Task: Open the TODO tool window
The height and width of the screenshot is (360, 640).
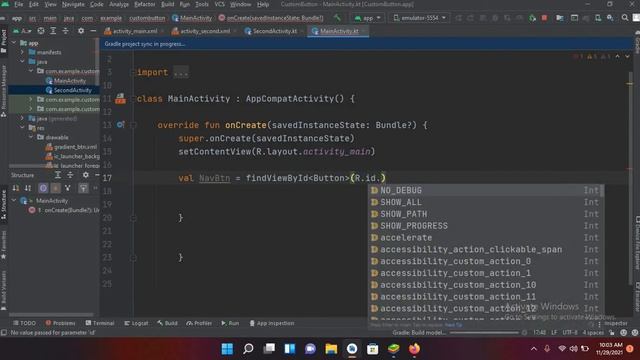Action: (24, 323)
